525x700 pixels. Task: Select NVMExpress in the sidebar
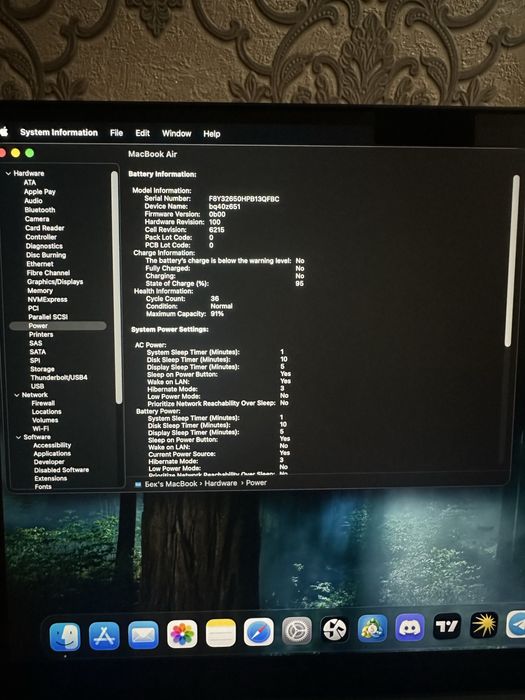click(x=47, y=300)
